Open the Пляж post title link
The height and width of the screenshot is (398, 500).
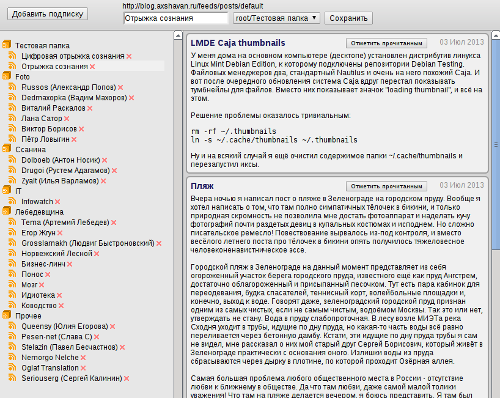(x=202, y=186)
